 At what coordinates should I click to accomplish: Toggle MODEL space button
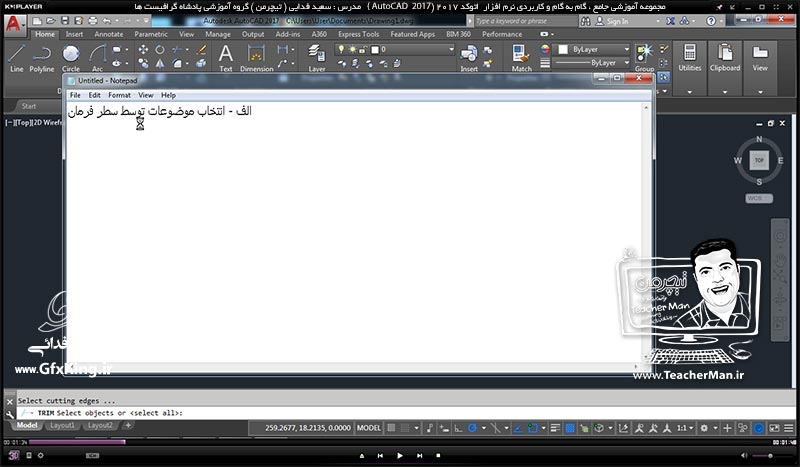pos(368,428)
